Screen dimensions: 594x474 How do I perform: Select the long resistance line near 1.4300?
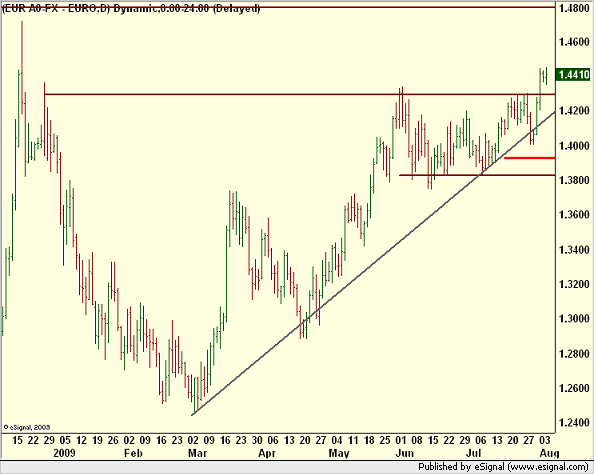pyautogui.click(x=299, y=94)
